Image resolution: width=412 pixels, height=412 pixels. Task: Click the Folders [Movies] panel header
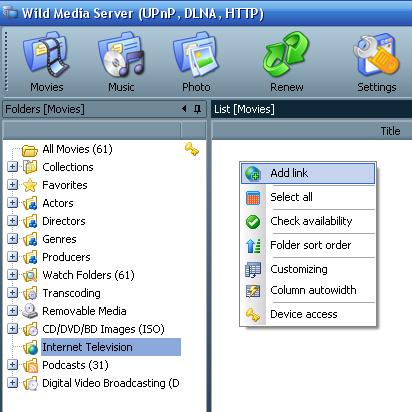(x=104, y=109)
